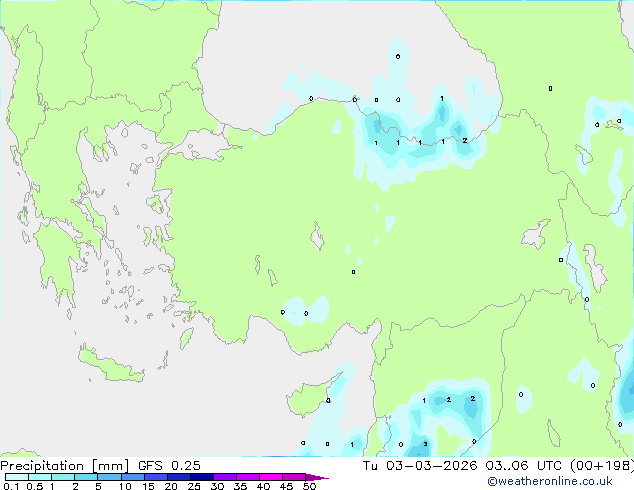Select the 0.1–0.5 mm lightest legend swatch
This screenshot has width=634, height=490.
[x=17, y=477]
